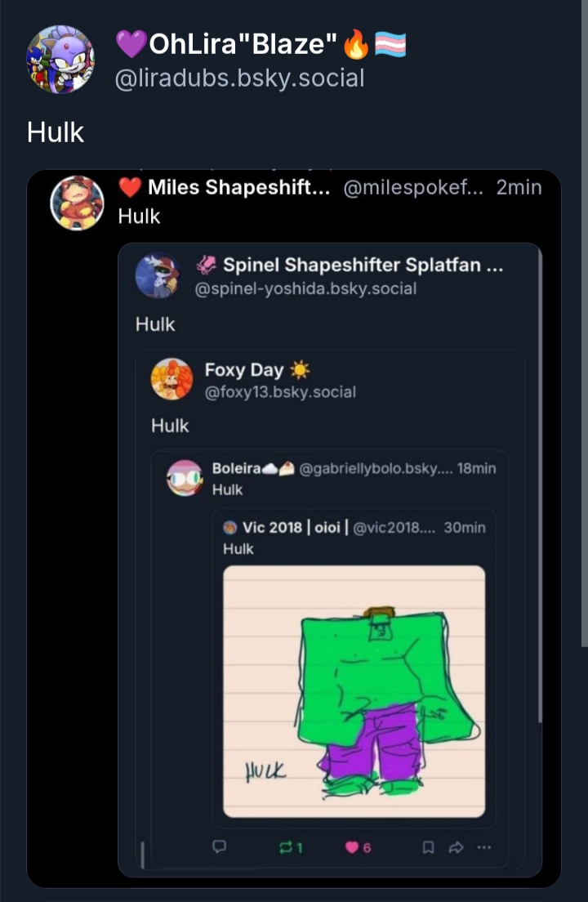
Task: Open Foxy Day's avatar picture
Action: (x=172, y=379)
